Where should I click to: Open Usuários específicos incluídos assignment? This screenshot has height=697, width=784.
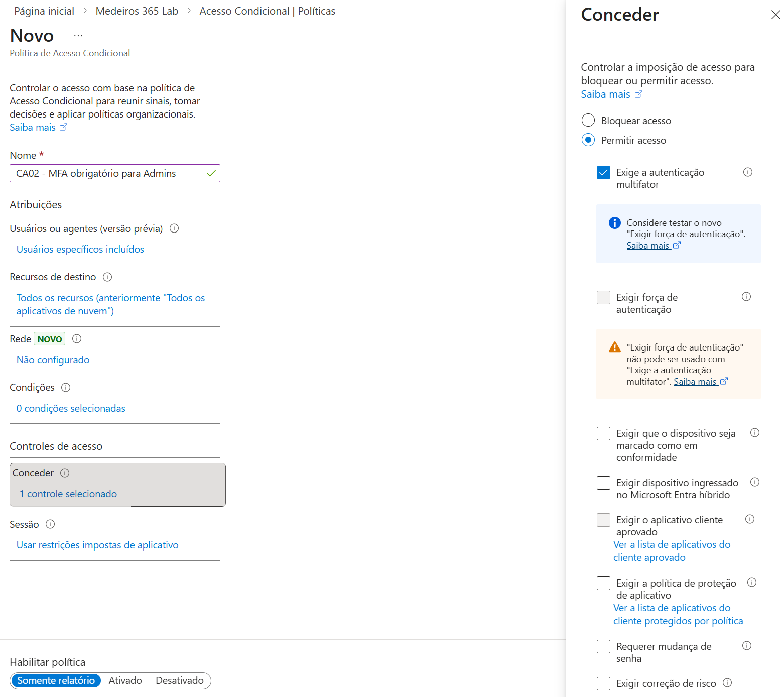point(80,250)
